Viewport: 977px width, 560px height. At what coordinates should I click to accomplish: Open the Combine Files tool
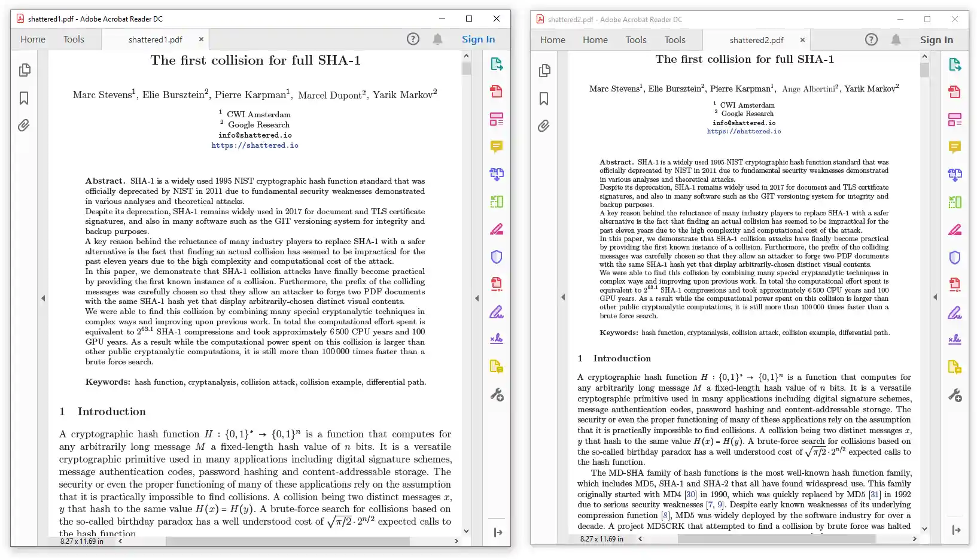(x=496, y=174)
